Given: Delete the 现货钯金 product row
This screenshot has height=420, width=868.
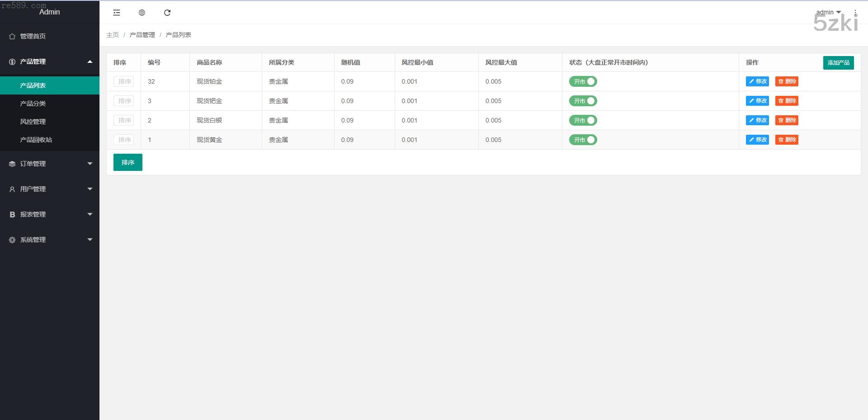Looking at the screenshot, I should tap(787, 101).
